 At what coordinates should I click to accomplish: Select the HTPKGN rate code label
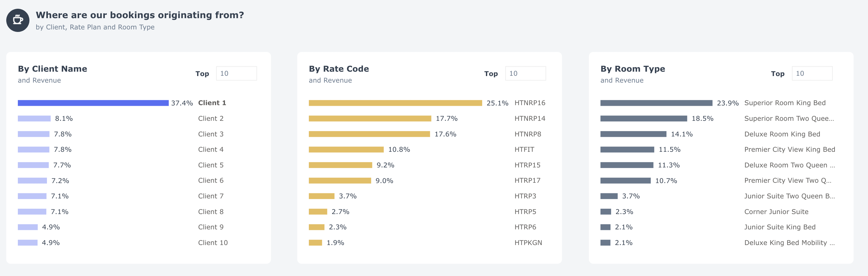pos(528,243)
